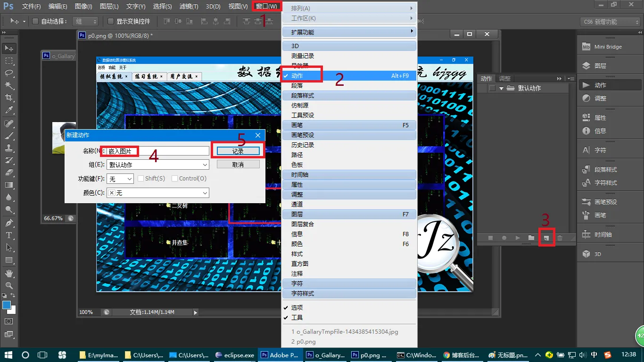Select the Lasso tool

click(x=9, y=73)
